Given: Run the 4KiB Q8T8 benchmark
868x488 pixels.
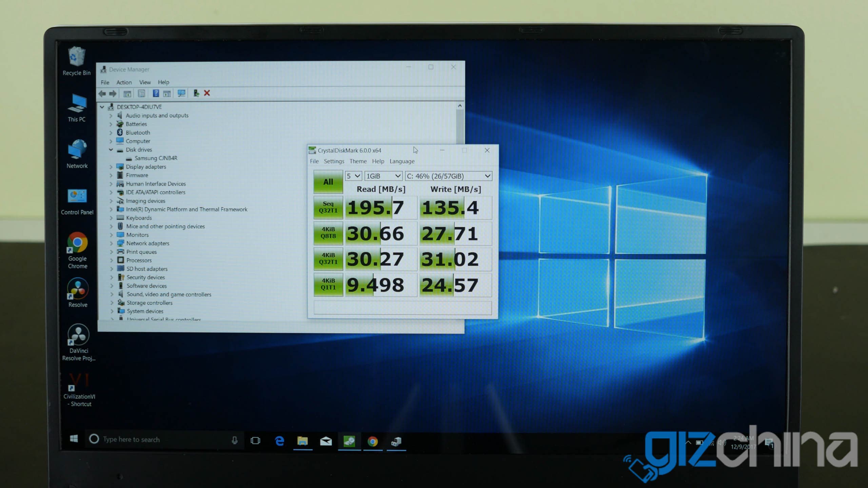Looking at the screenshot, I should [x=328, y=233].
